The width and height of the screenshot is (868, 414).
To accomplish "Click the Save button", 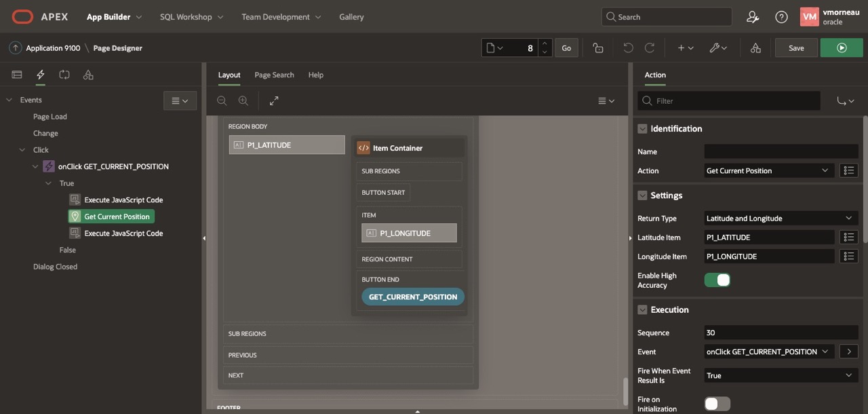I will click(x=796, y=48).
